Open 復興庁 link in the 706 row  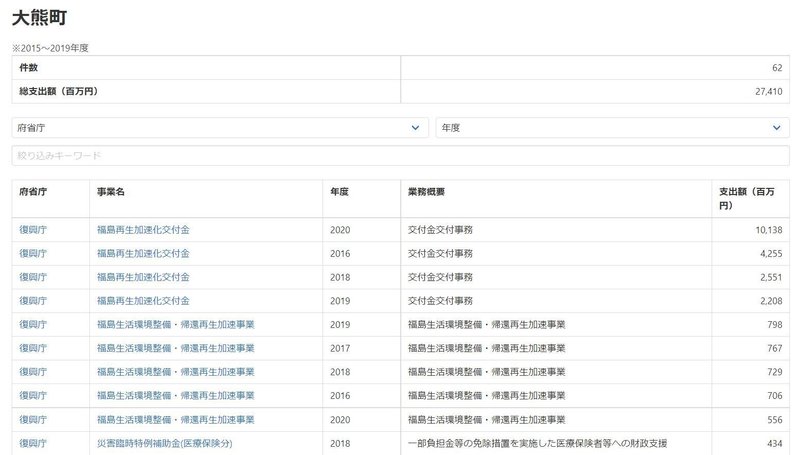[x=33, y=395]
